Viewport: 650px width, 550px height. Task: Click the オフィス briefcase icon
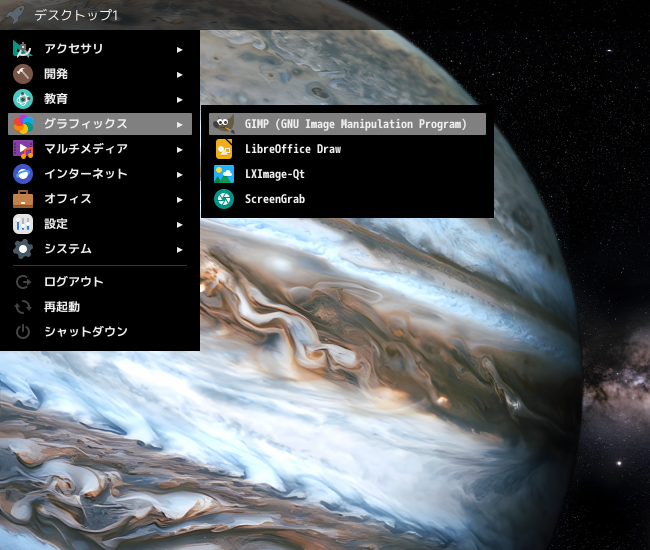pos(23,199)
